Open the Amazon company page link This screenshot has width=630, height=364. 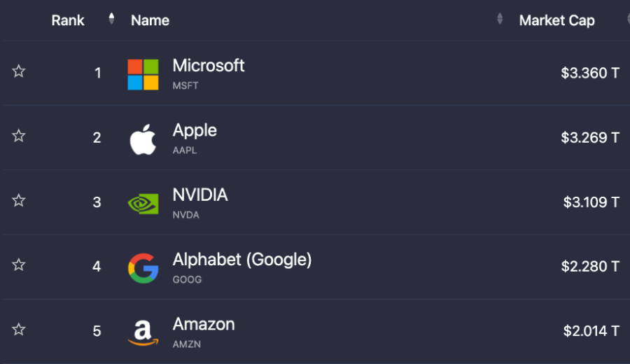pyautogui.click(x=204, y=324)
